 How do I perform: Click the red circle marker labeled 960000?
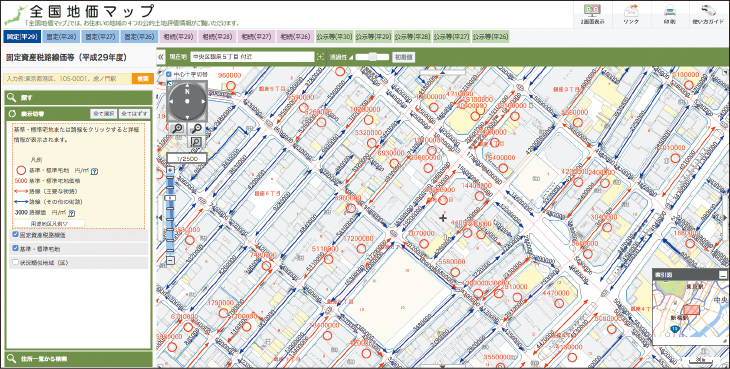[231, 86]
